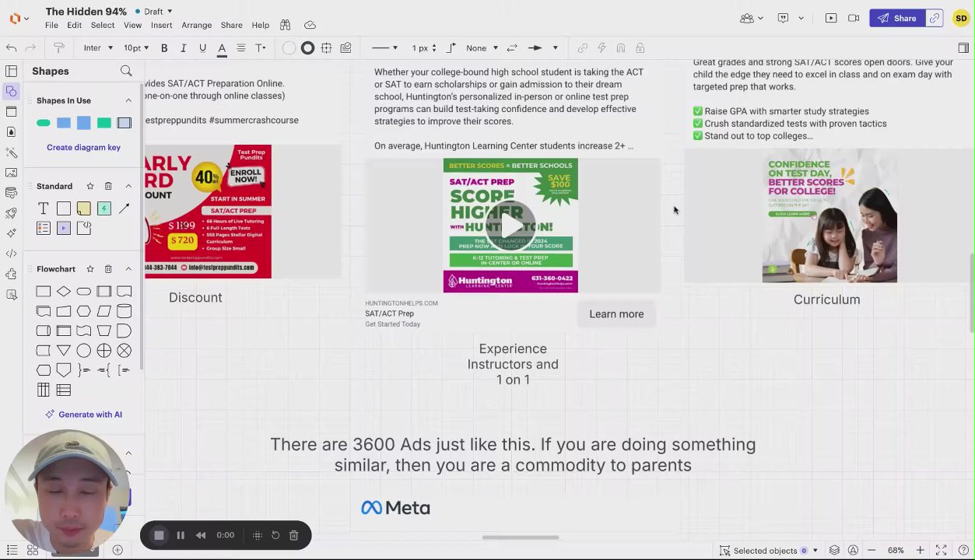
Task: Click the blue Share button
Action: [x=897, y=18]
